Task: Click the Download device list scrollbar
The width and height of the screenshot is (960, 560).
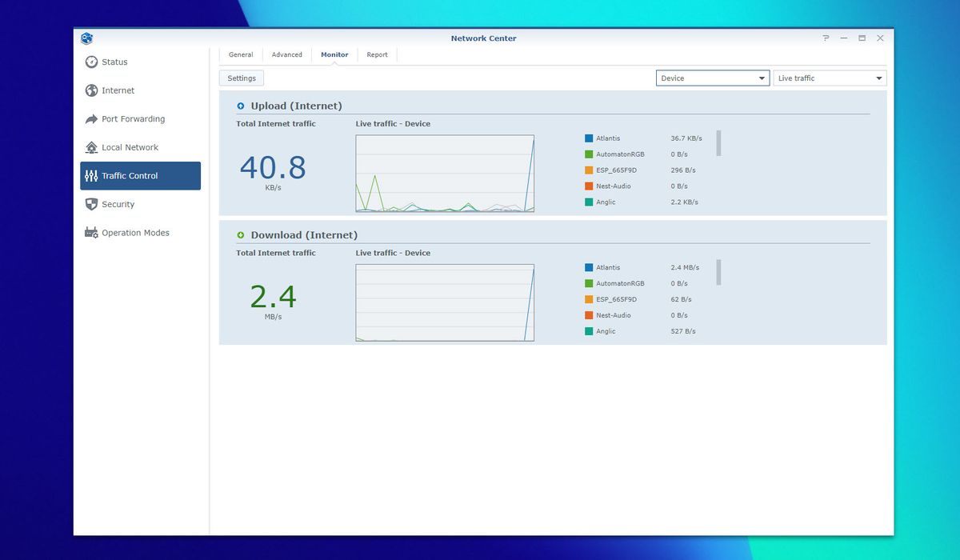Action: click(718, 272)
